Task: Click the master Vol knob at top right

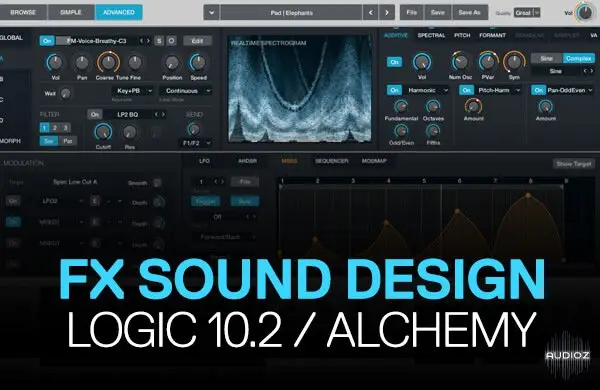Action: pyautogui.click(x=585, y=13)
